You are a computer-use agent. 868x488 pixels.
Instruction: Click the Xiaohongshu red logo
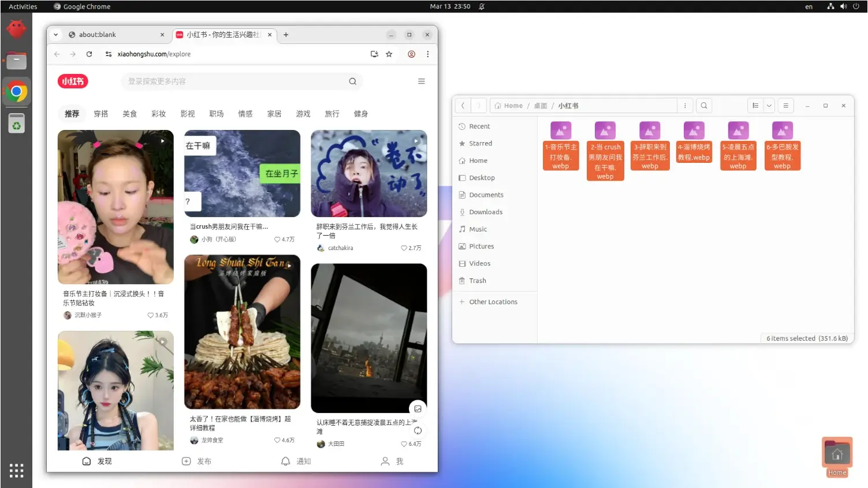[x=73, y=81]
